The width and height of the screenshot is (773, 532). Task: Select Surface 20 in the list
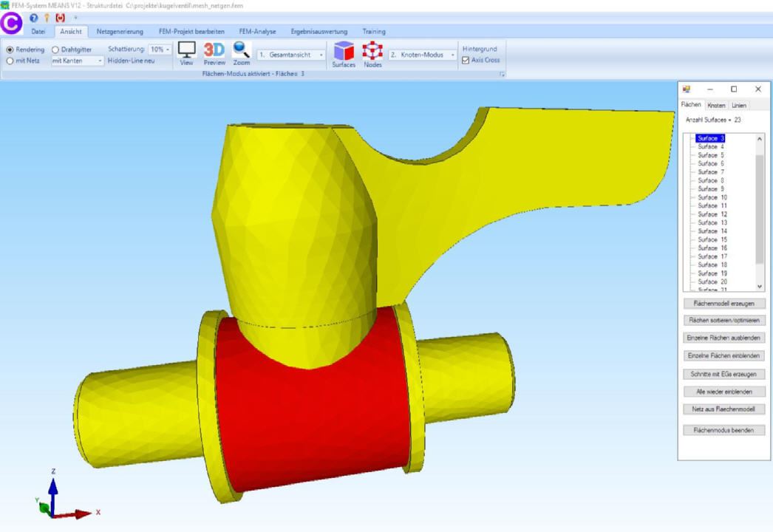[712, 282]
